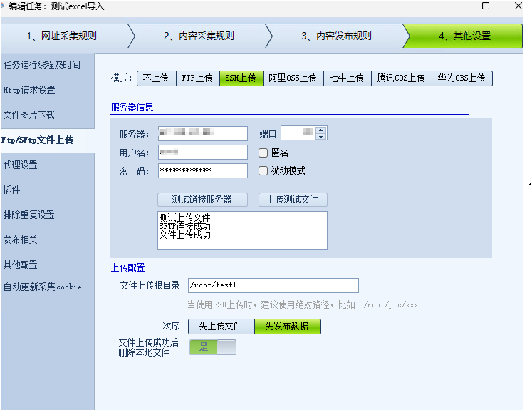
Task: Open Http请求设置 in sidebar
Action: pyautogui.click(x=29, y=90)
